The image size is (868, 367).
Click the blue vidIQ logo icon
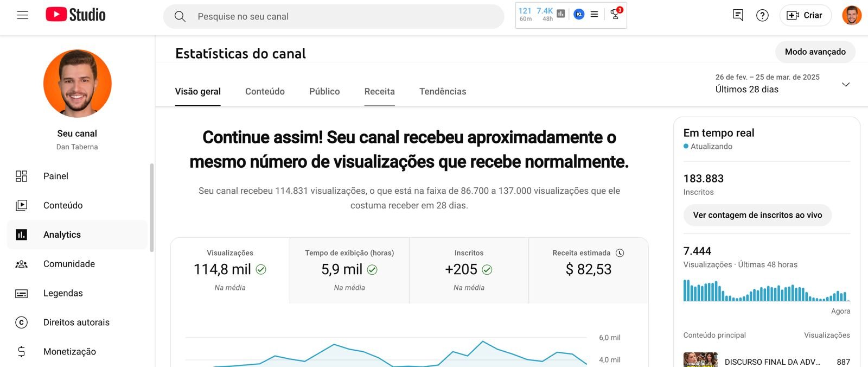[579, 14]
